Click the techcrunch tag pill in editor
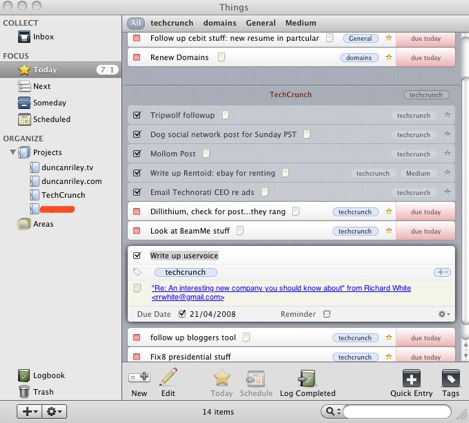The image size is (469, 423). pos(185,272)
